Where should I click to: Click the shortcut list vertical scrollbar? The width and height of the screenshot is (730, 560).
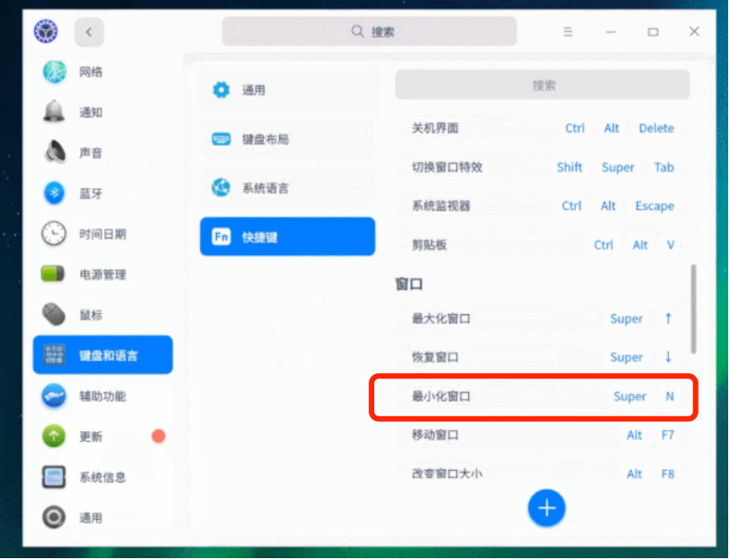click(692, 307)
